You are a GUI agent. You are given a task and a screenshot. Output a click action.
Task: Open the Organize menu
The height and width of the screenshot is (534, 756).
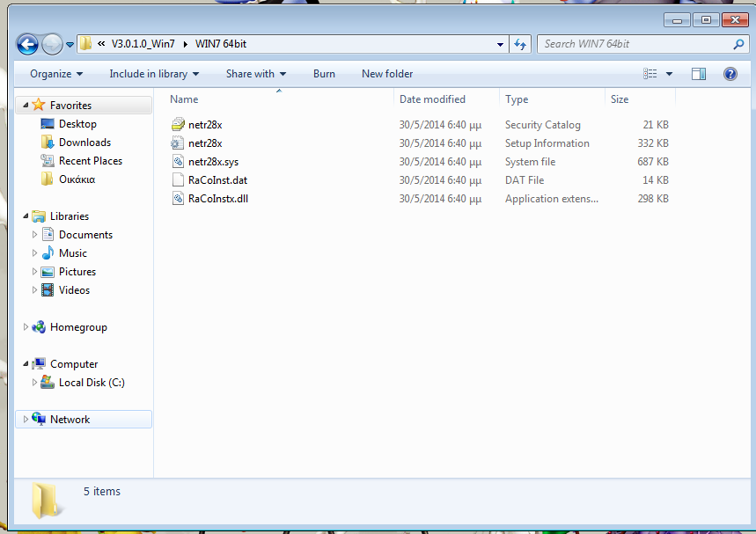tap(56, 74)
